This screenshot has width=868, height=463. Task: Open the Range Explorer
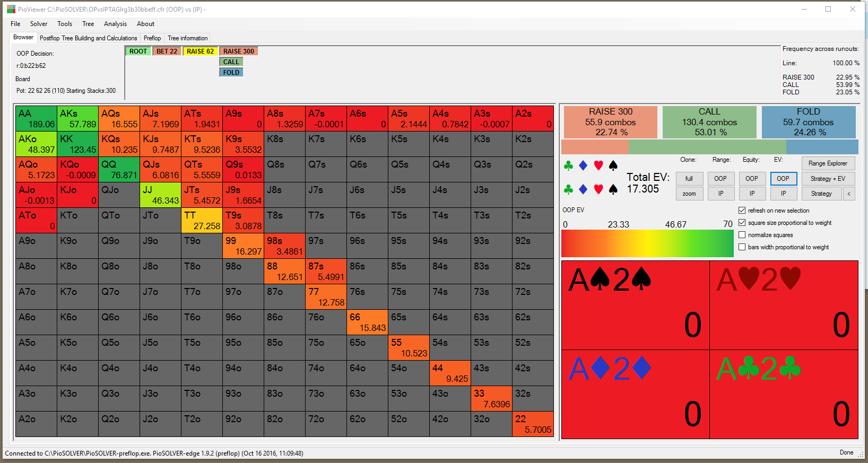[x=828, y=163]
